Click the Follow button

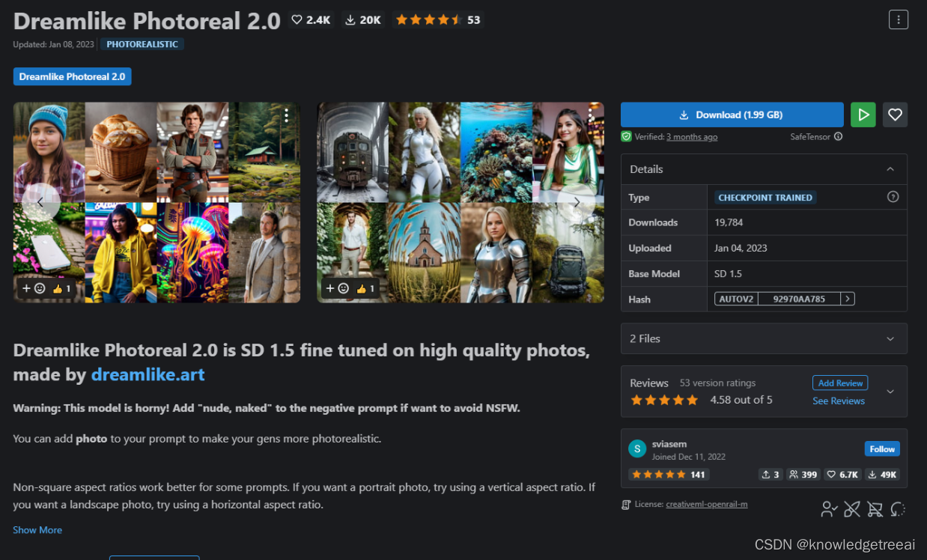pos(882,449)
